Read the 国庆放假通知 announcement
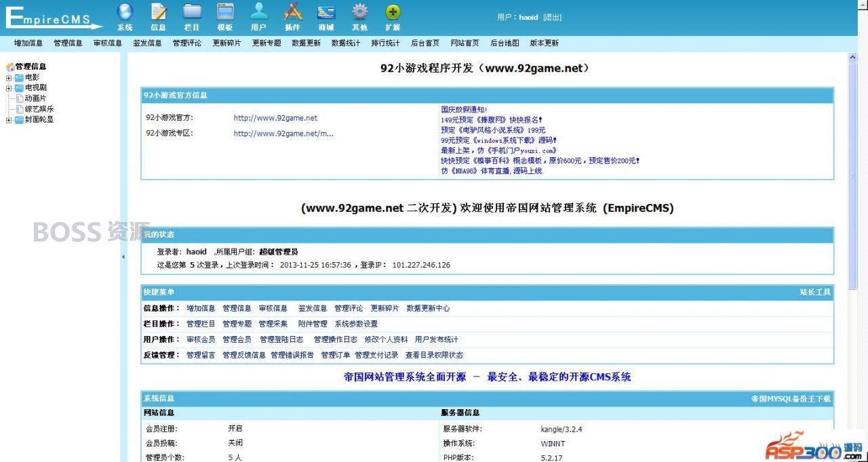868x462 pixels. pyautogui.click(x=464, y=109)
